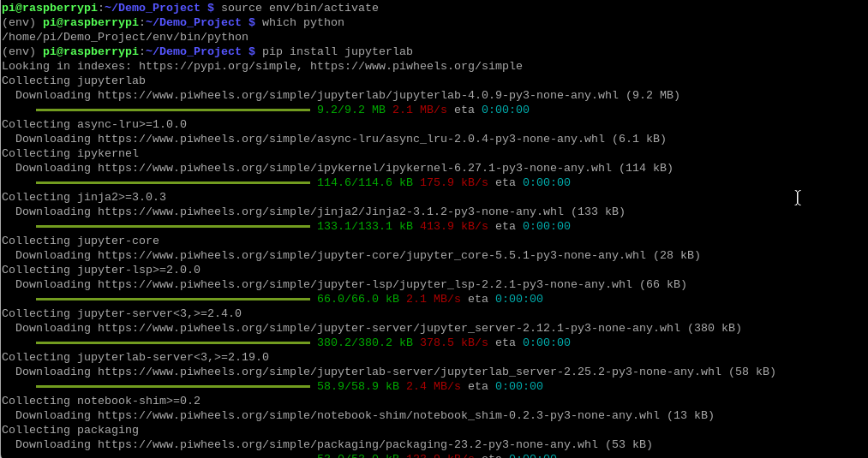Click the "378.5 kB/s" download speed
Screen dimensions: 868x458
[x=454, y=342]
